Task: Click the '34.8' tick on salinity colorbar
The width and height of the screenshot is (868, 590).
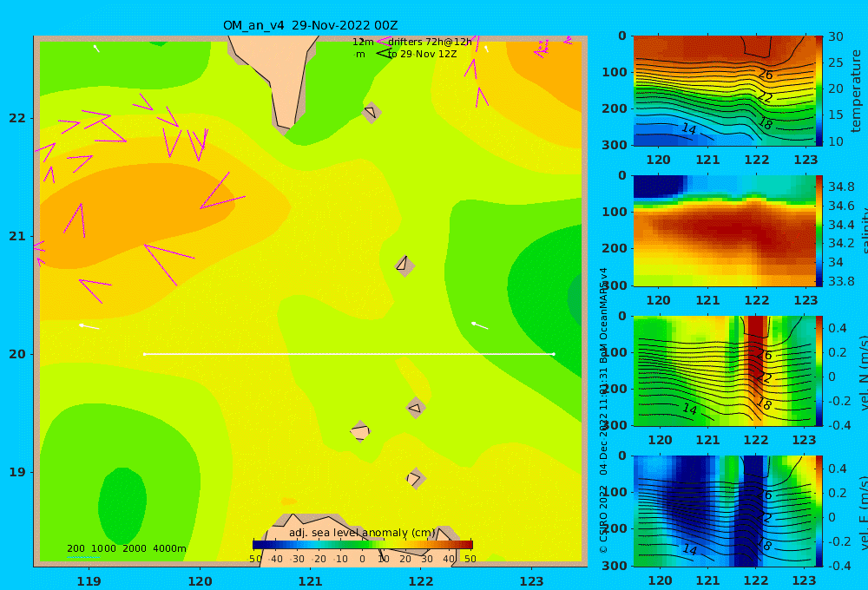Action: (841, 187)
